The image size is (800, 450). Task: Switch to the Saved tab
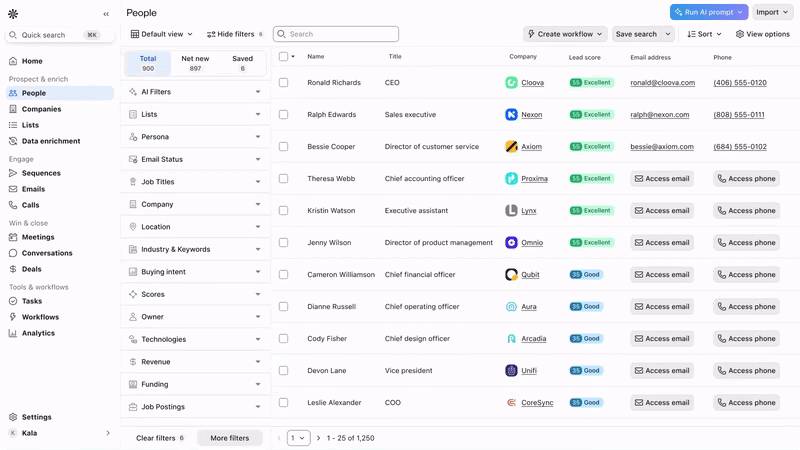tap(242, 63)
